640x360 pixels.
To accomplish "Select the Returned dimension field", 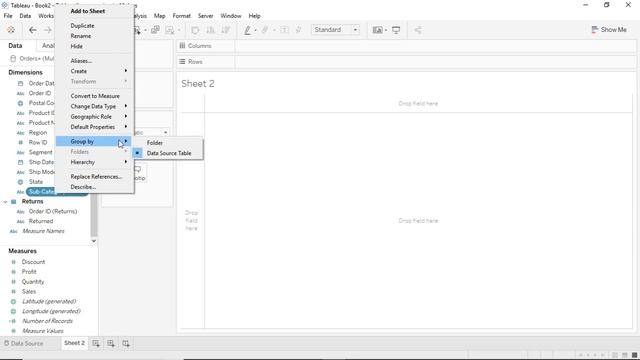I will pos(41,221).
